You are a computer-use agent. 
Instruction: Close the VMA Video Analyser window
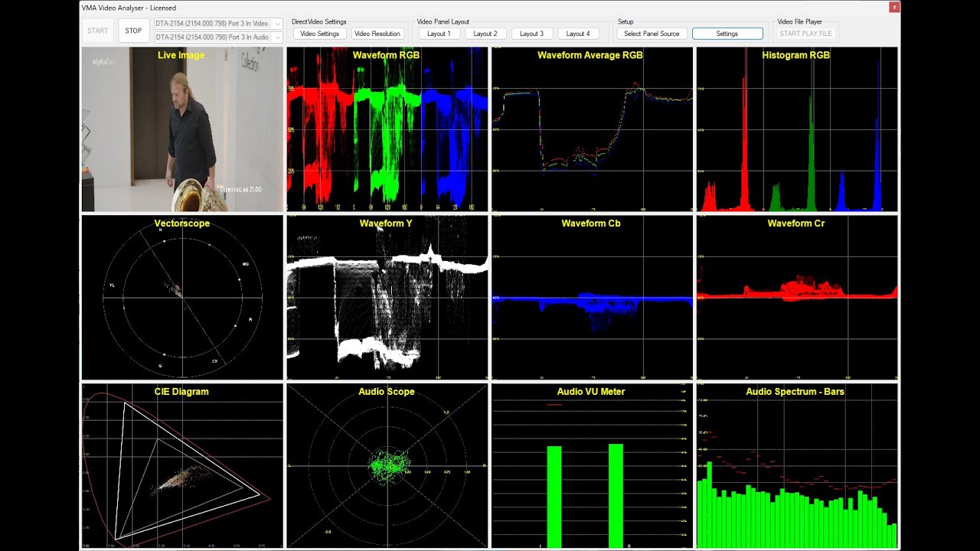(x=894, y=7)
